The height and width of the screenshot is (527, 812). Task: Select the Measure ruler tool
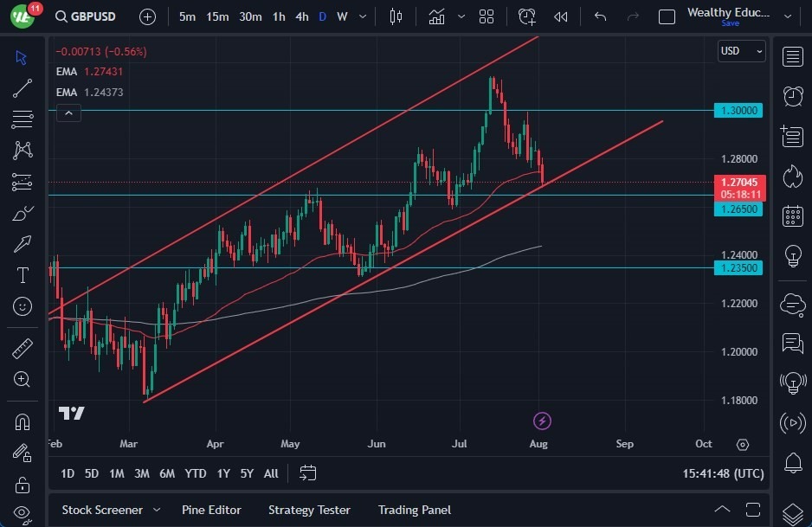click(x=22, y=348)
